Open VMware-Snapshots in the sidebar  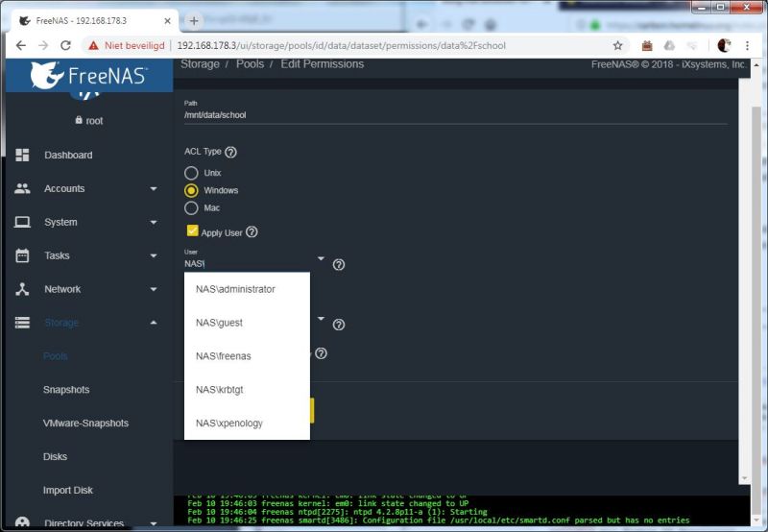pyautogui.click(x=85, y=423)
